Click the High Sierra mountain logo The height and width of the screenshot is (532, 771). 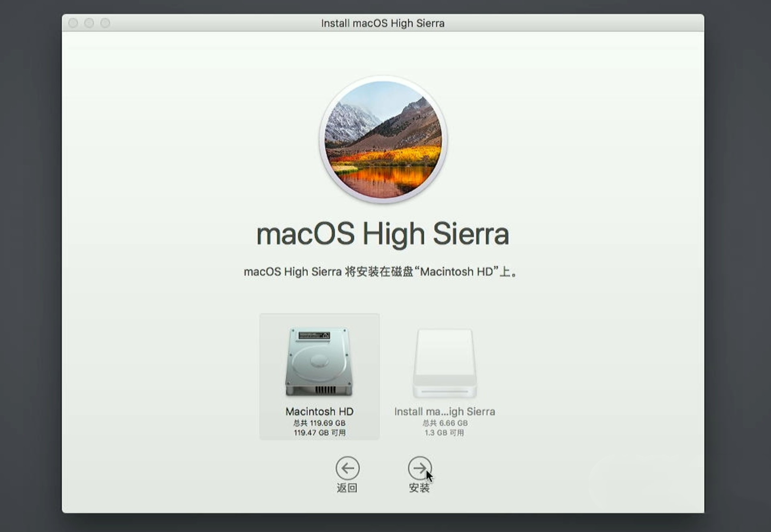click(x=383, y=140)
